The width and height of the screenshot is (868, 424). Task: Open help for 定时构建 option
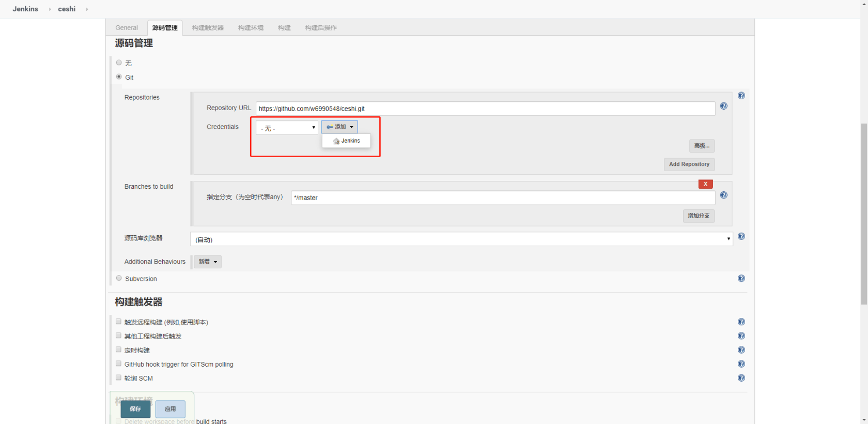741,350
